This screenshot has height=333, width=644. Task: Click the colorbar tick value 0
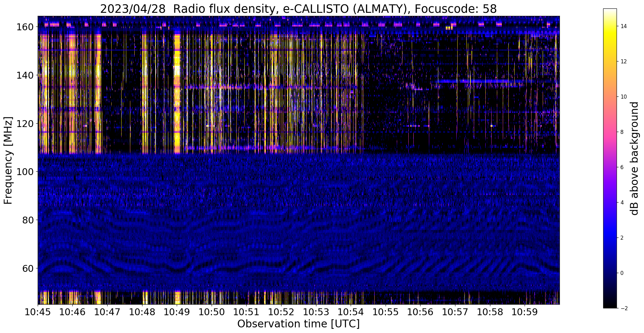coord(622,273)
